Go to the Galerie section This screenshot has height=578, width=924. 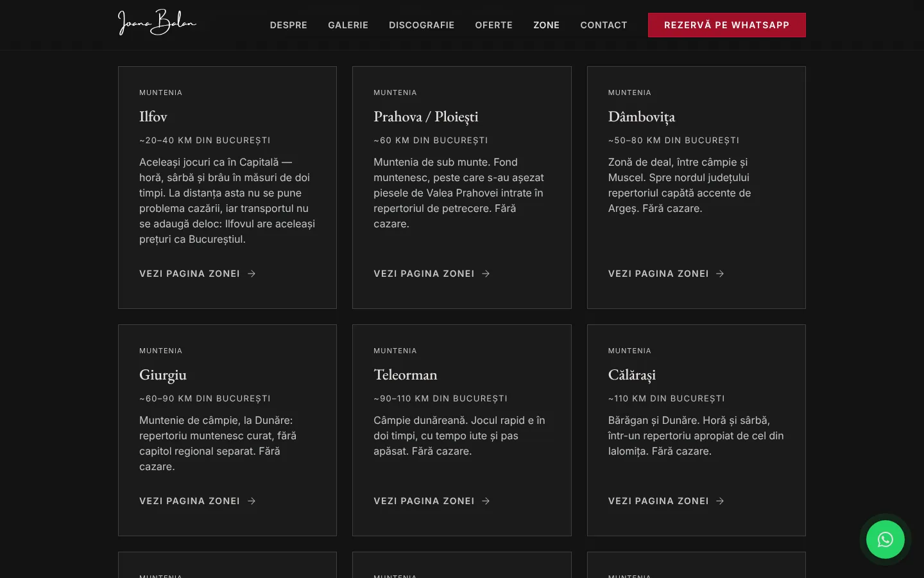pos(348,25)
